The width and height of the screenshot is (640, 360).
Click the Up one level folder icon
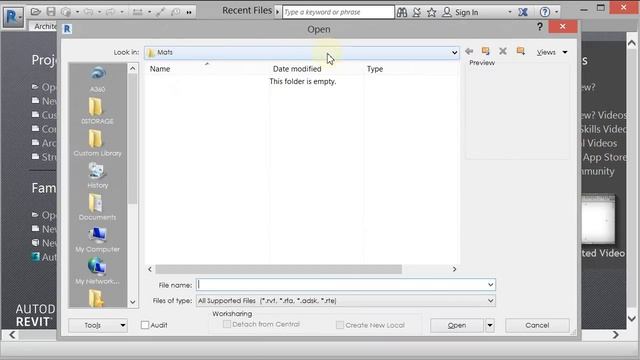point(486,51)
